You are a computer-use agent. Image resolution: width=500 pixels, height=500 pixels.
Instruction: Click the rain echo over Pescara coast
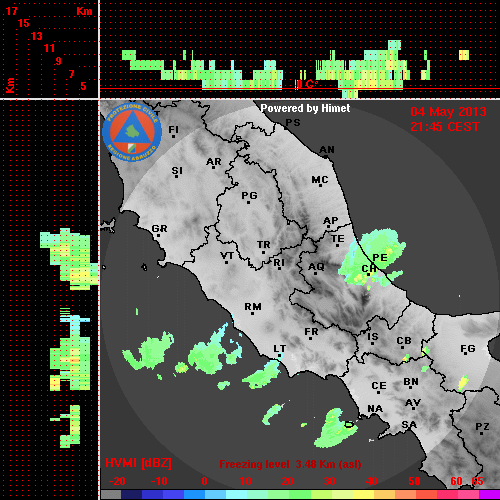(372, 257)
